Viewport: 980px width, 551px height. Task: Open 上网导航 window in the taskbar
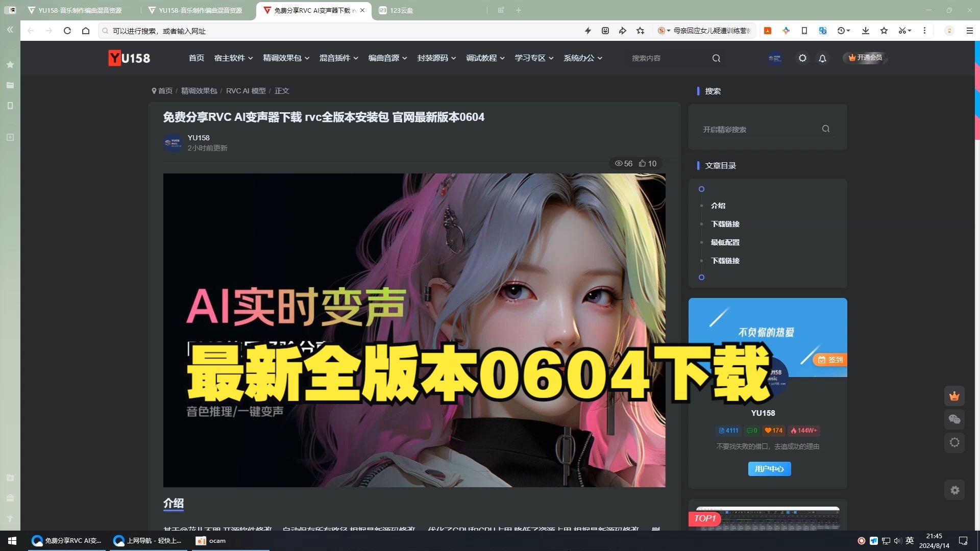tap(148, 541)
